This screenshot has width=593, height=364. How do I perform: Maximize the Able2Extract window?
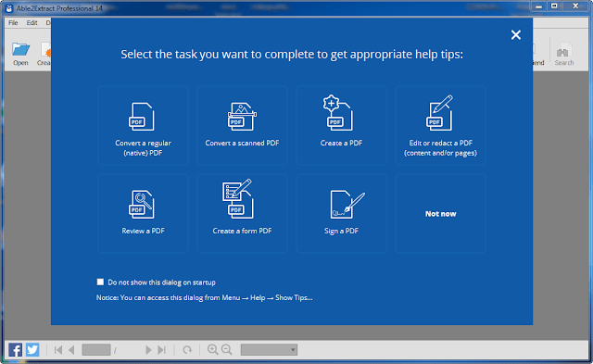(554, 6)
